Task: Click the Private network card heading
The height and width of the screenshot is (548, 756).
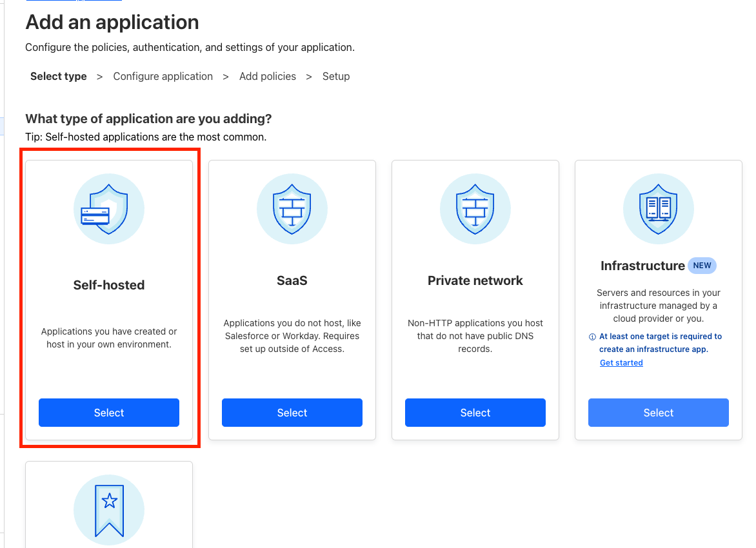Action: point(475,280)
